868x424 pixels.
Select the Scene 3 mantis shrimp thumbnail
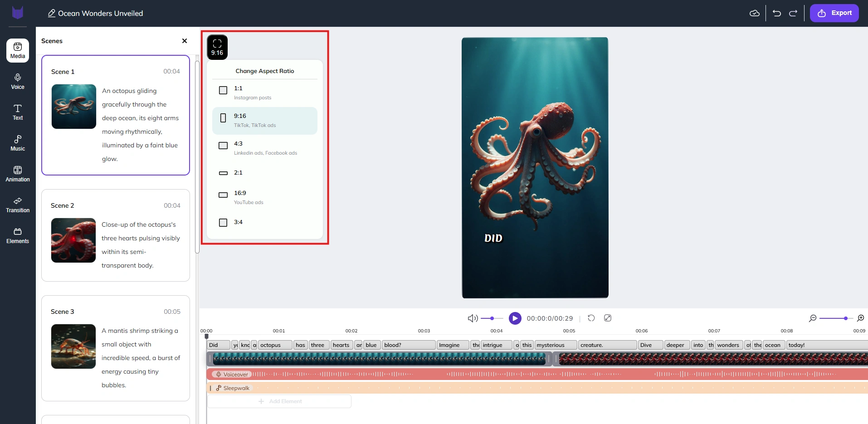click(x=73, y=346)
